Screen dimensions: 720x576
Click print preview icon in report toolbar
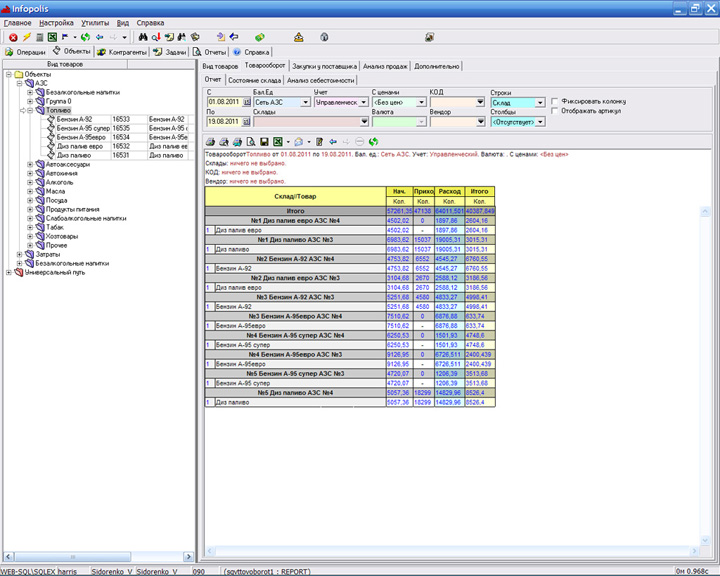click(251, 142)
